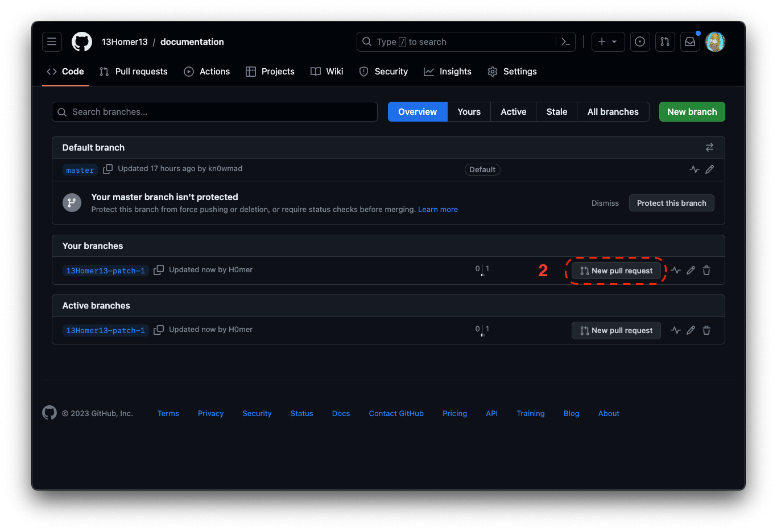Open issues icon in header
777x532 pixels.
[x=640, y=42]
